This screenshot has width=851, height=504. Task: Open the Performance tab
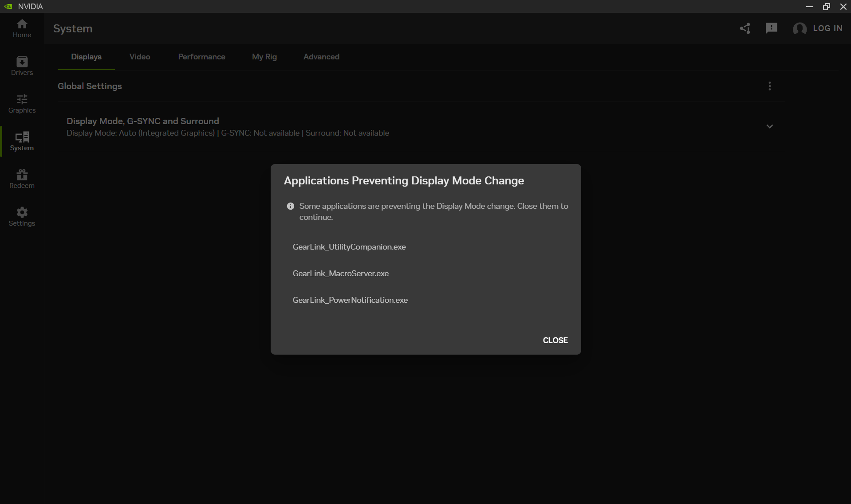201,57
